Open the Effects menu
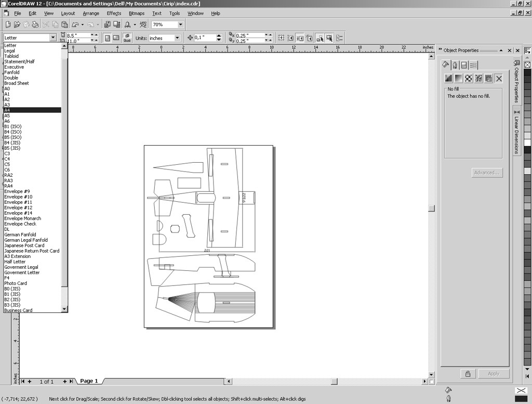This screenshot has height=404, width=532. [114, 13]
